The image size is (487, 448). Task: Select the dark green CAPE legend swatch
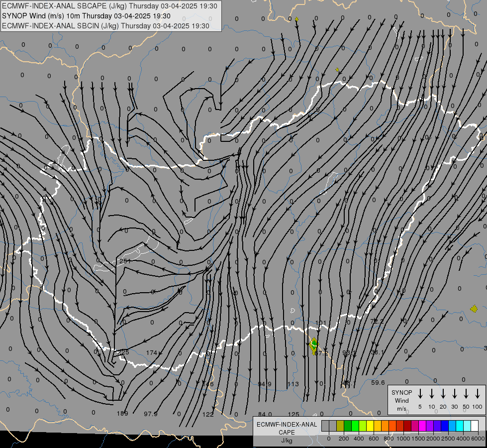click(x=348, y=426)
